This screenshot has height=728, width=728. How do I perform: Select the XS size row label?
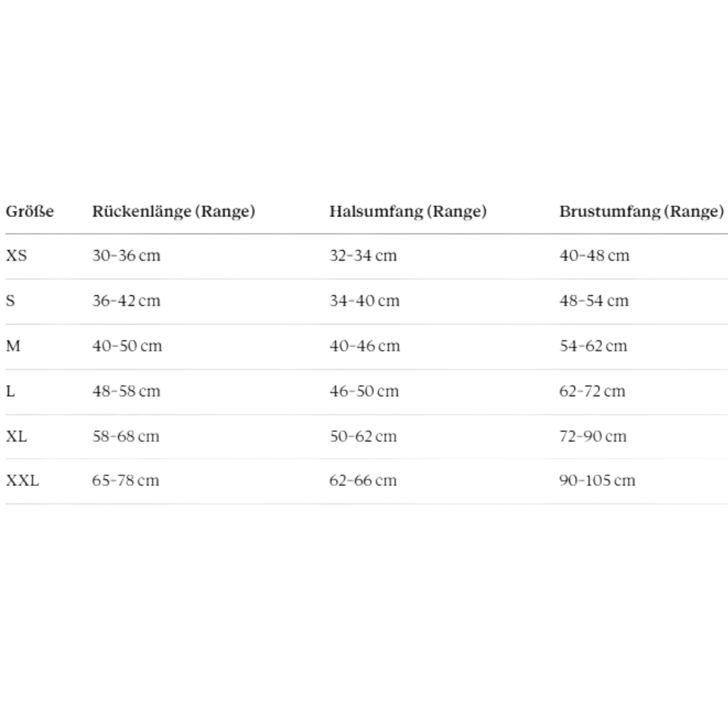16,255
